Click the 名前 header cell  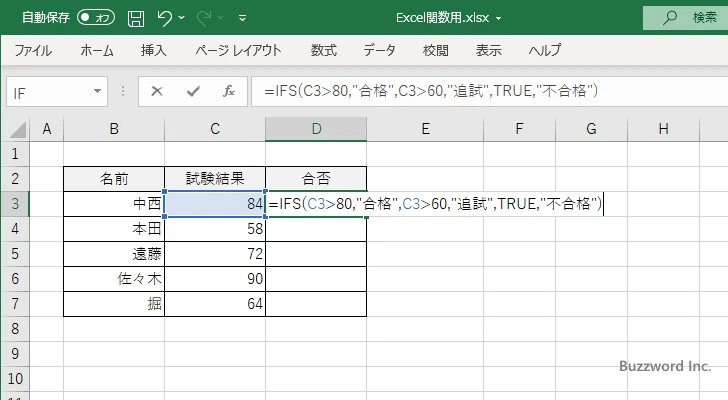[x=114, y=179]
